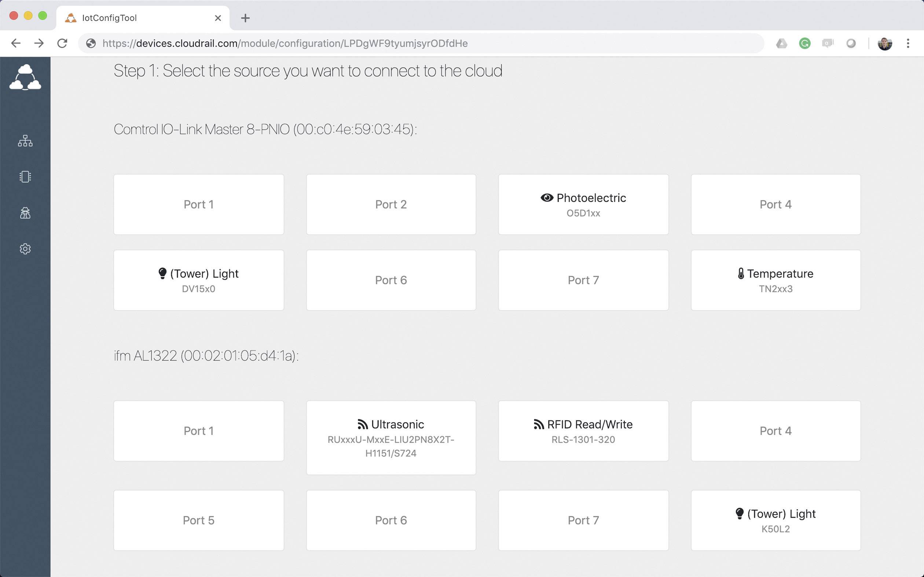Select the RFID Read/Write RLS-1301-320 card
Image resolution: width=924 pixels, height=577 pixels.
click(x=583, y=431)
